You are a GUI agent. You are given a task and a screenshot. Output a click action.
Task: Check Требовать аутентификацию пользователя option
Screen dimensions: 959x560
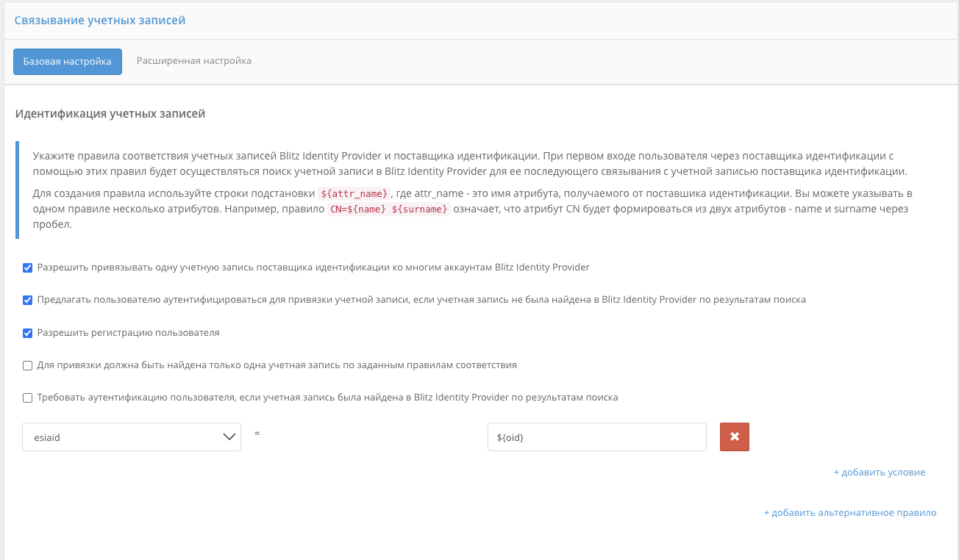click(28, 398)
